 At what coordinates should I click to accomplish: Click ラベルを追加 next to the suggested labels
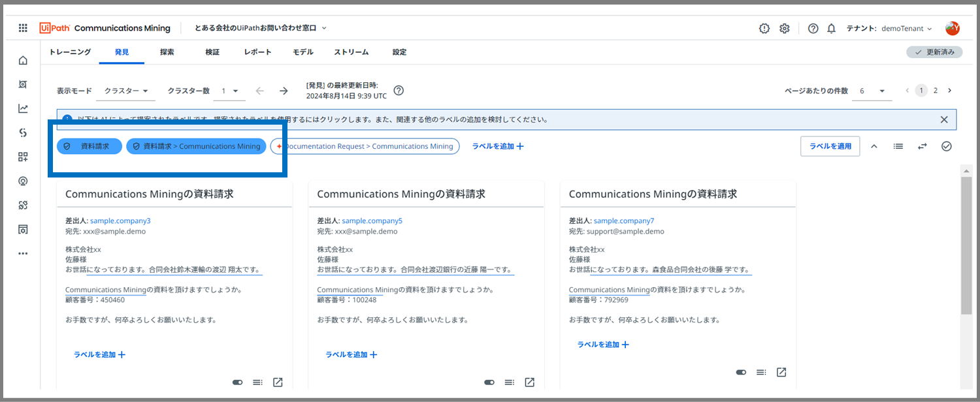tap(498, 146)
